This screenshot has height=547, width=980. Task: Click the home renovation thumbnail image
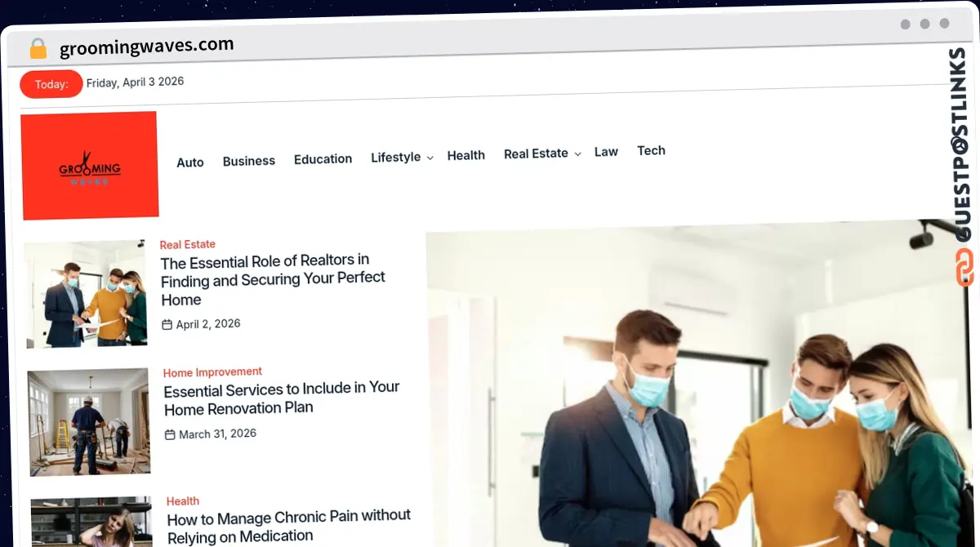89,422
